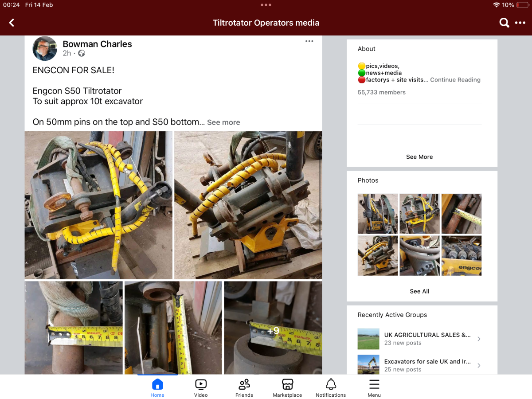Tap the 2h post timestamp
Viewport: 532px width, 399px height.
66,53
